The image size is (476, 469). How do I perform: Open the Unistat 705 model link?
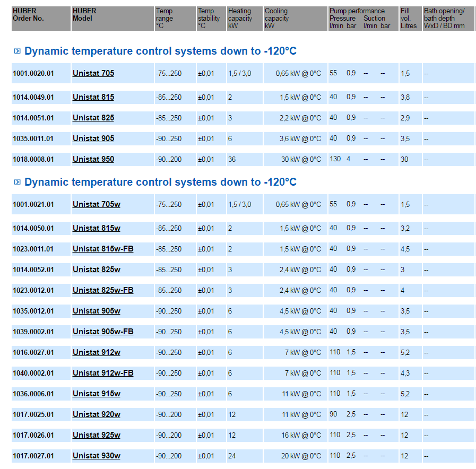pyautogui.click(x=93, y=73)
